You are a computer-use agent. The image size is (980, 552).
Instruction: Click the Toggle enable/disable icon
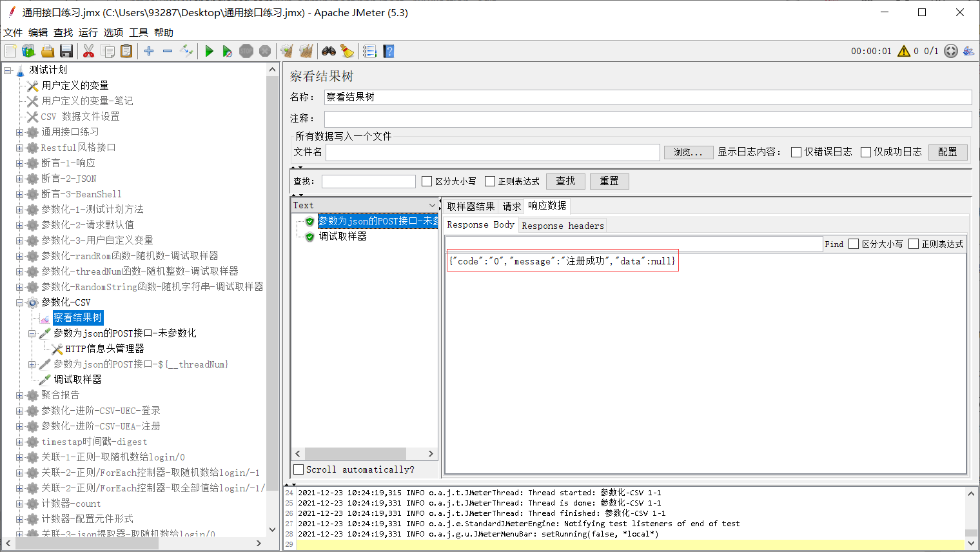point(186,51)
